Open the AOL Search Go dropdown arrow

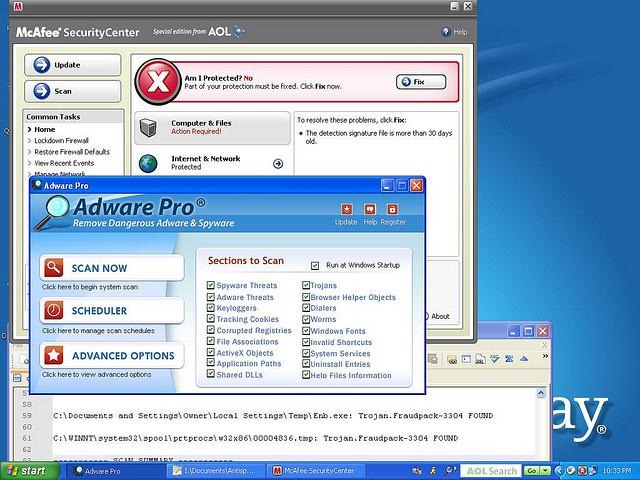click(x=544, y=470)
